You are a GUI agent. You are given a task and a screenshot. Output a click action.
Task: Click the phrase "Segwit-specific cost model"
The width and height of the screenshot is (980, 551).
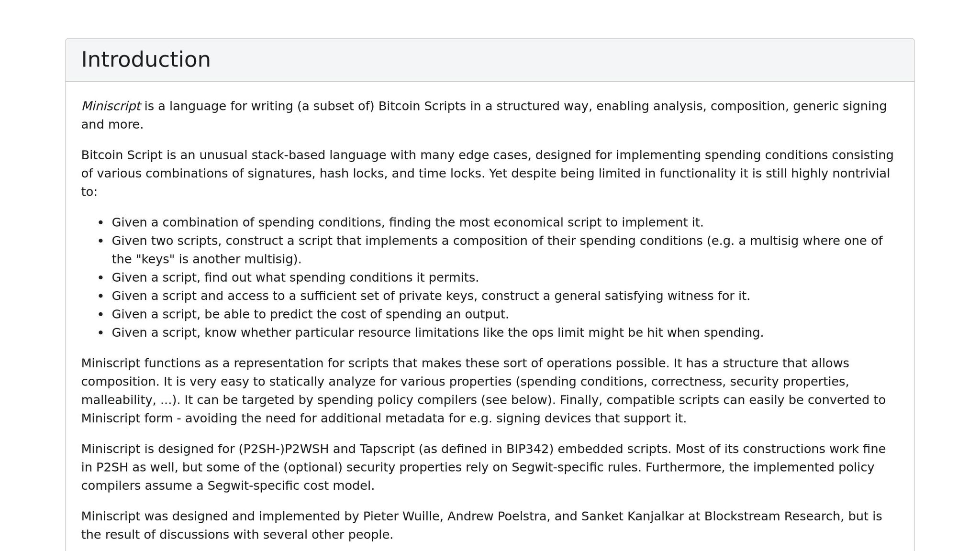click(290, 486)
